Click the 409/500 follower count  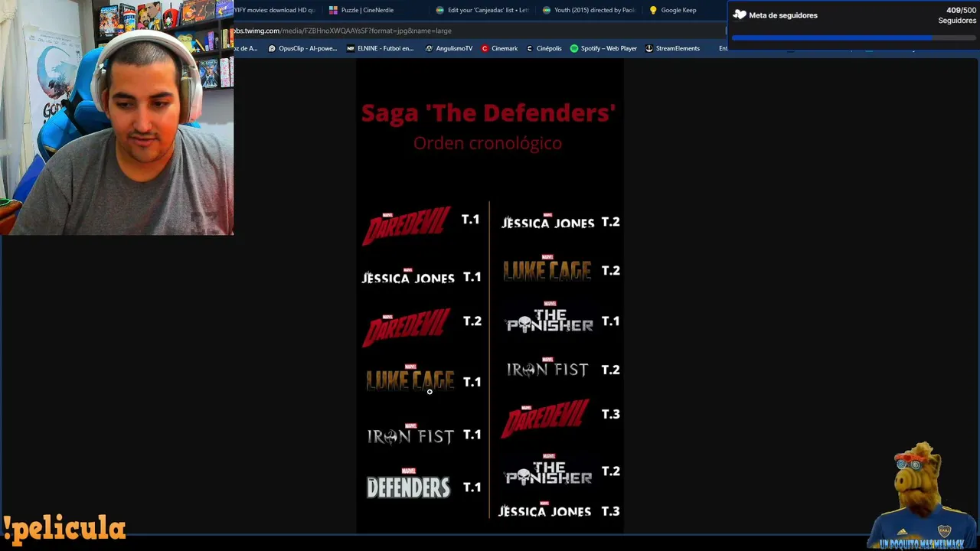961,11
